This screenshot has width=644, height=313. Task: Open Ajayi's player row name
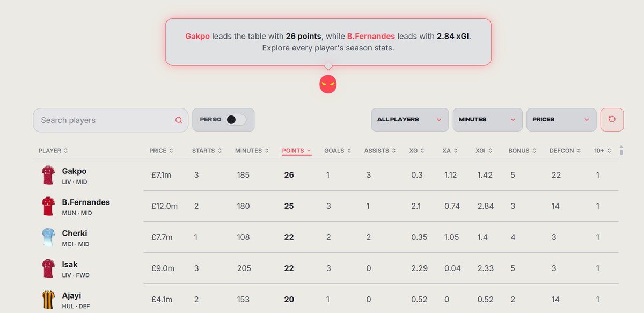coord(71,296)
